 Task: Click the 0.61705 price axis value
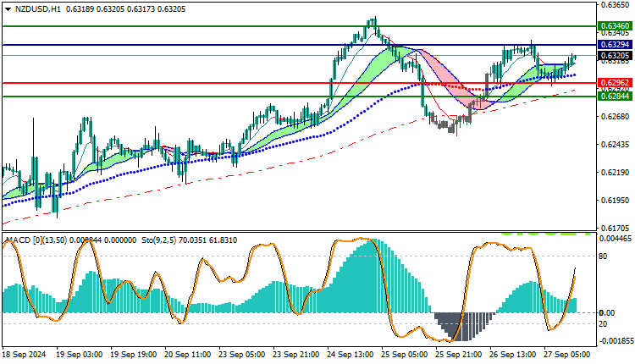pos(616,229)
